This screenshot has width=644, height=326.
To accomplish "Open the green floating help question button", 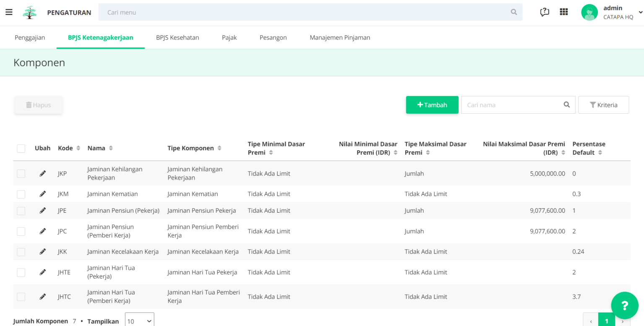I will (624, 305).
